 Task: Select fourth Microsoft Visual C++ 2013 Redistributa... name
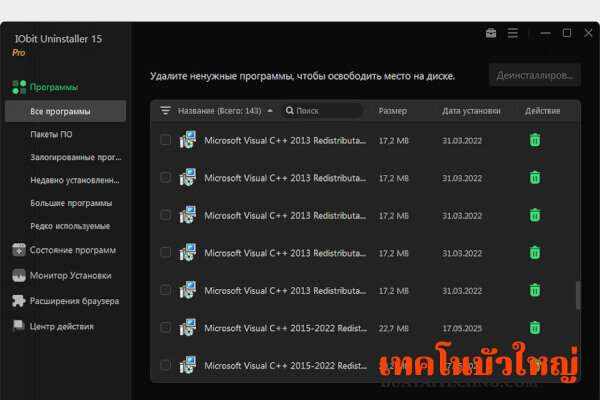[285, 253]
